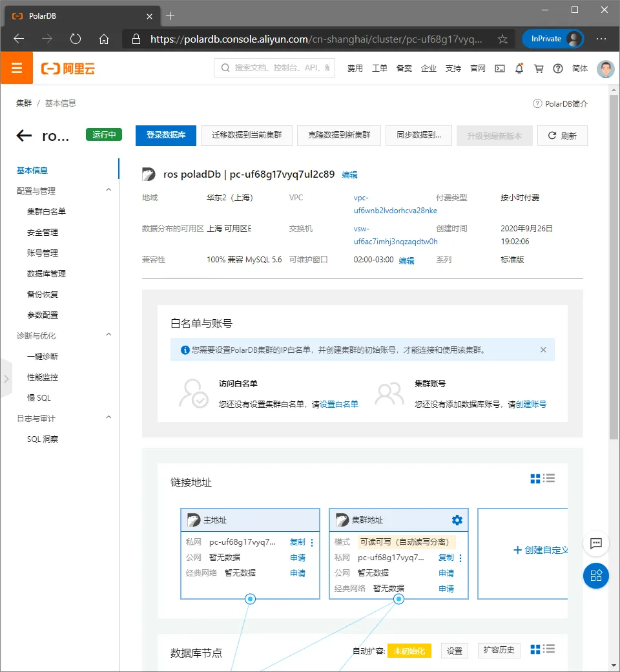The image size is (620, 672).
Task: Open 账号管理 in the sidebar
Action: pyautogui.click(x=43, y=253)
